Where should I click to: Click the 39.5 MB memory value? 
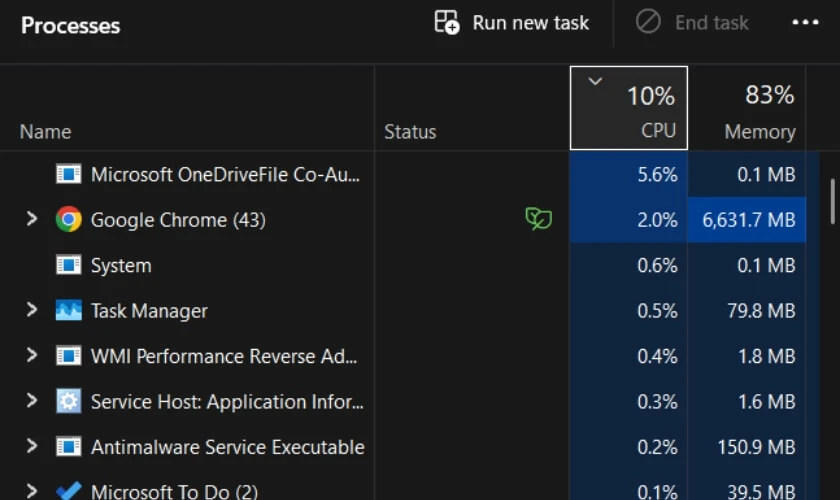point(761,491)
